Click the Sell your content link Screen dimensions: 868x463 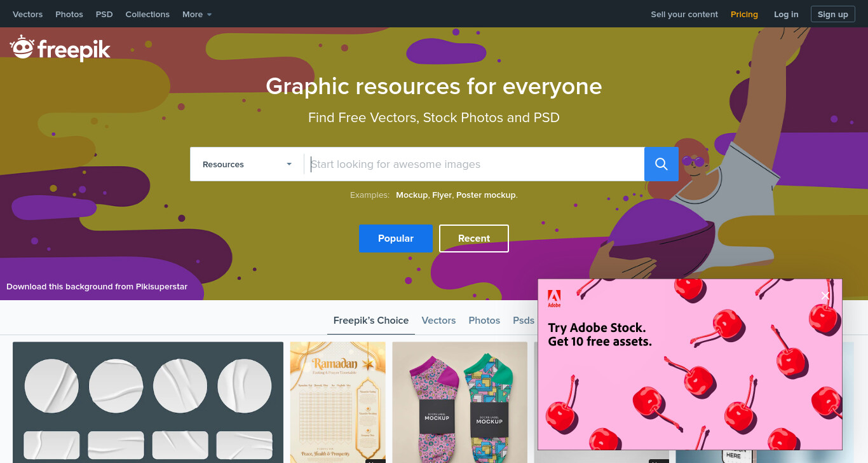684,14
